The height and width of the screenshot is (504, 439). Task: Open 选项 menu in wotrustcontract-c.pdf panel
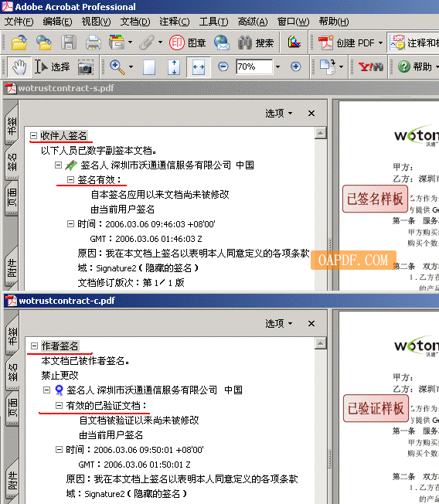pyautogui.click(x=279, y=323)
